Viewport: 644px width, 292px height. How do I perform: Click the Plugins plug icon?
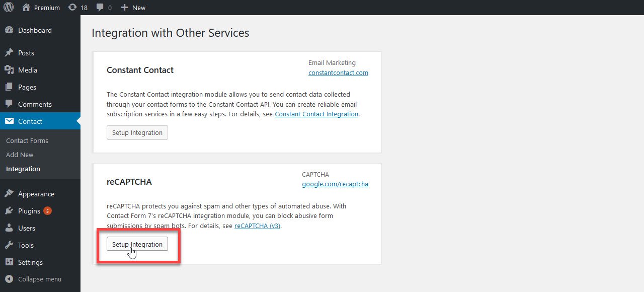[9, 211]
